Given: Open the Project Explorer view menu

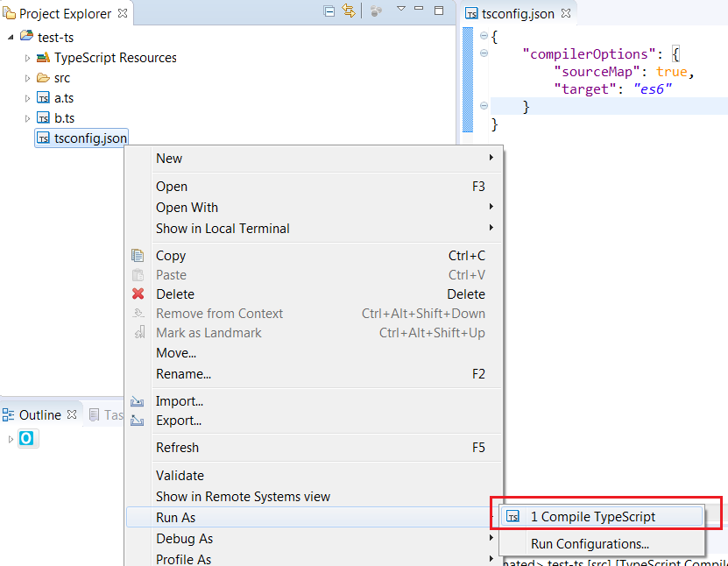Looking at the screenshot, I should [401, 9].
